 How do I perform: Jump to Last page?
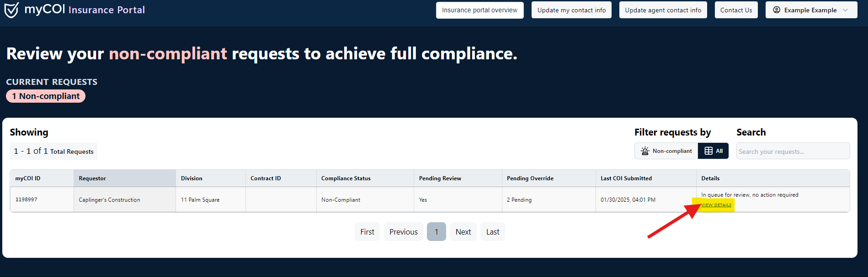click(492, 232)
